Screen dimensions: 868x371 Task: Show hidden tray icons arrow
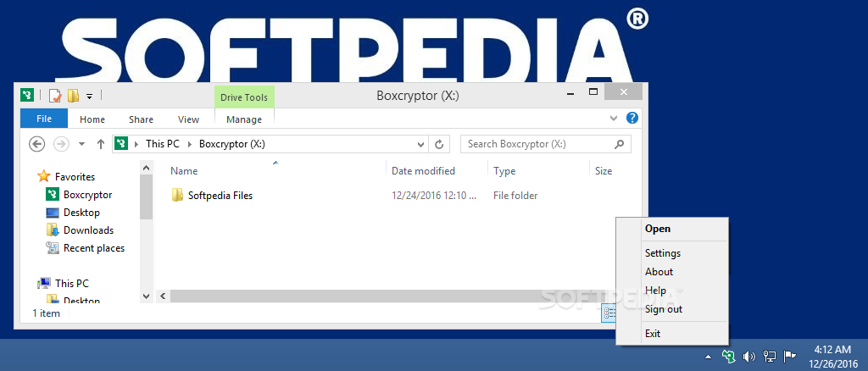click(708, 356)
